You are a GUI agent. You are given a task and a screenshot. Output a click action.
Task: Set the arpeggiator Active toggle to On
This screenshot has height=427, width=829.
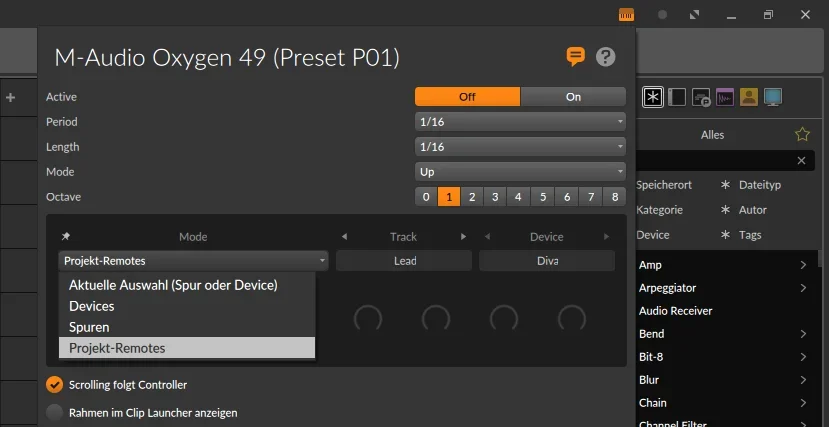pos(573,97)
